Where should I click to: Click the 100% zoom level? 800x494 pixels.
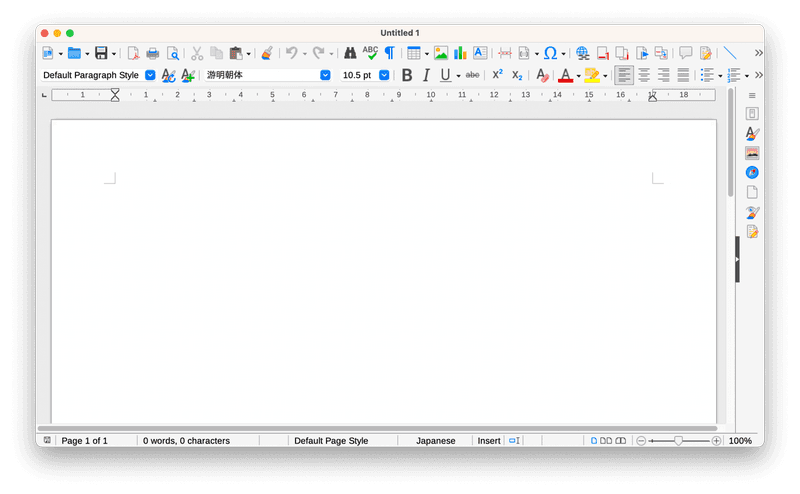tap(740, 440)
